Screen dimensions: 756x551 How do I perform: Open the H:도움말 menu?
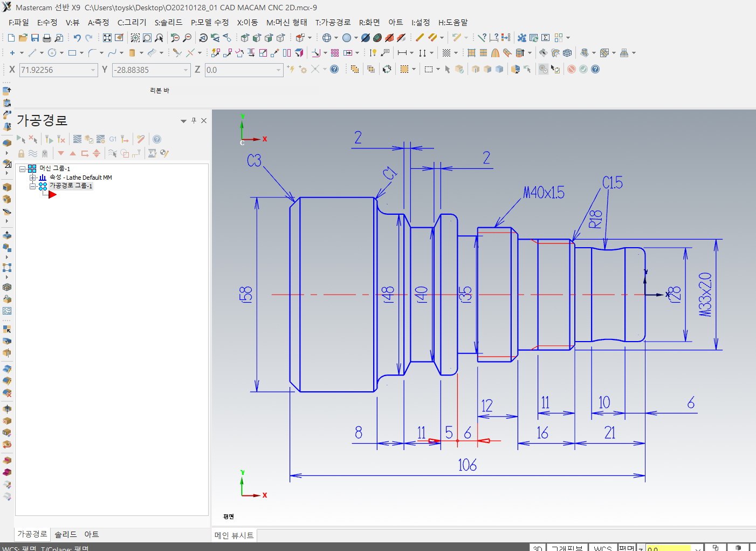click(x=453, y=22)
